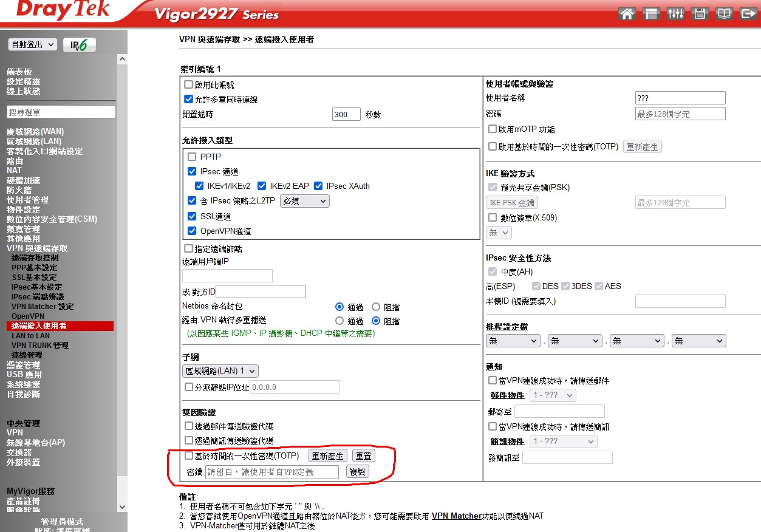
Task: Click the Home icon in header
Action: pyautogui.click(x=627, y=14)
